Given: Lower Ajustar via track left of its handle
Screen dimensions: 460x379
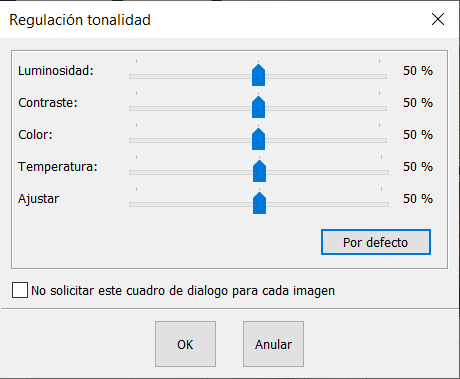Looking at the screenshot, I should (191, 205).
